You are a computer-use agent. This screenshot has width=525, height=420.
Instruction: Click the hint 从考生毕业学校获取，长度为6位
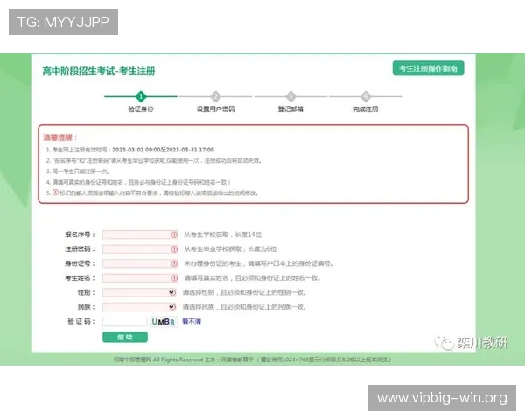click(x=230, y=249)
